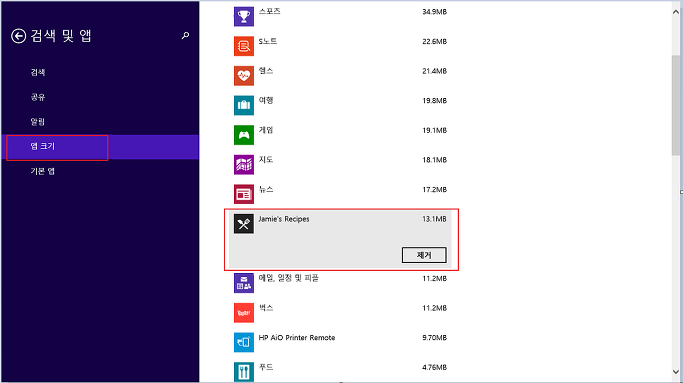Select the 여행 app name
This screenshot has height=383, width=683.
pos(266,101)
